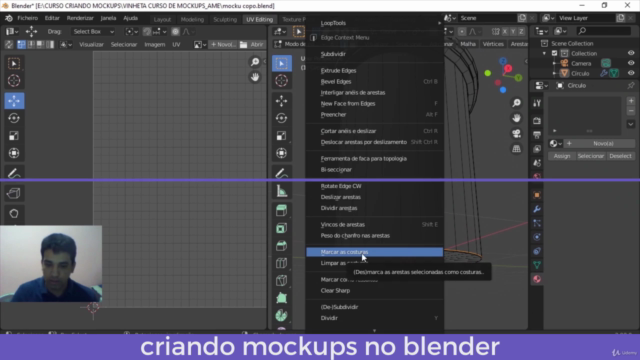Click the Novo image button
640x360 pixels.
(x=223, y=44)
